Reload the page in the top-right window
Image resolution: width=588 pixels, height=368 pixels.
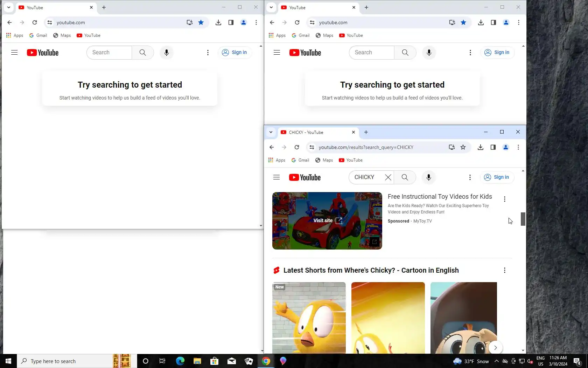coord(297,22)
